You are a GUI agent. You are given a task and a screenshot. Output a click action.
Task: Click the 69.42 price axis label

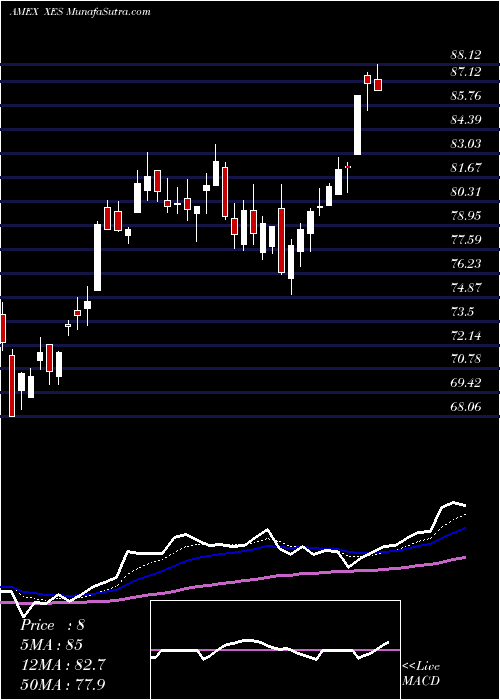466,383
